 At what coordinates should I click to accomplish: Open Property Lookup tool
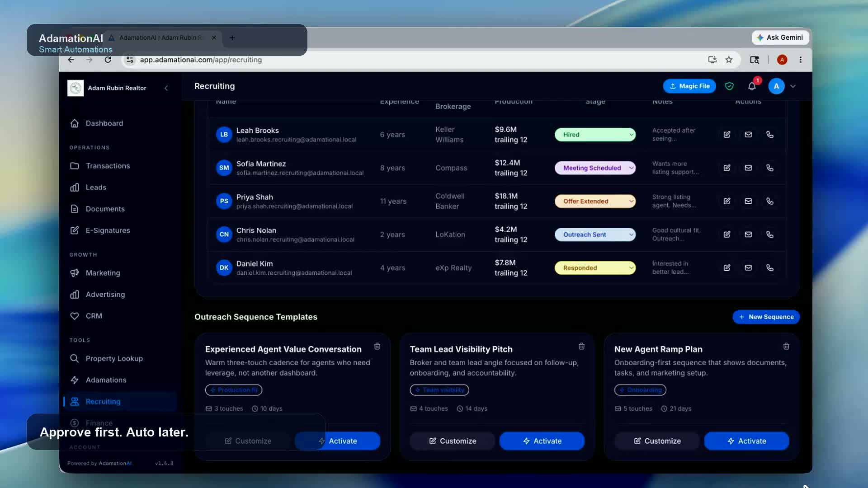120,358
